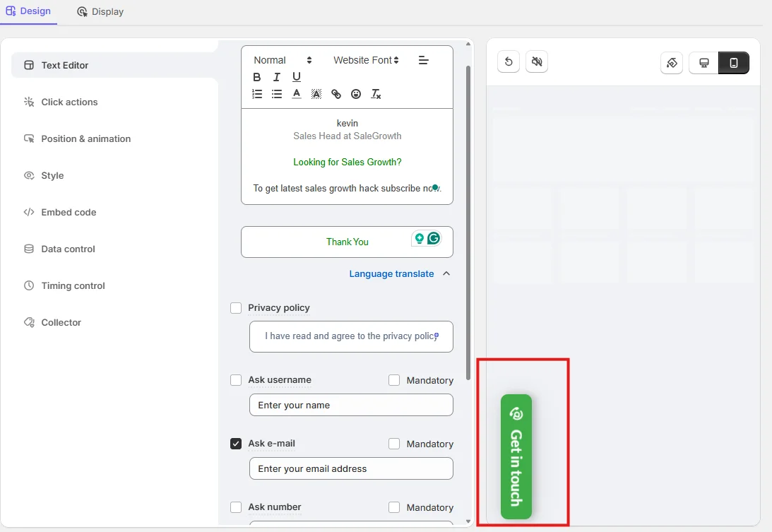The height and width of the screenshot is (532, 772).
Task: Uncheck the Ask e-mail checkbox
Action: pos(236,444)
